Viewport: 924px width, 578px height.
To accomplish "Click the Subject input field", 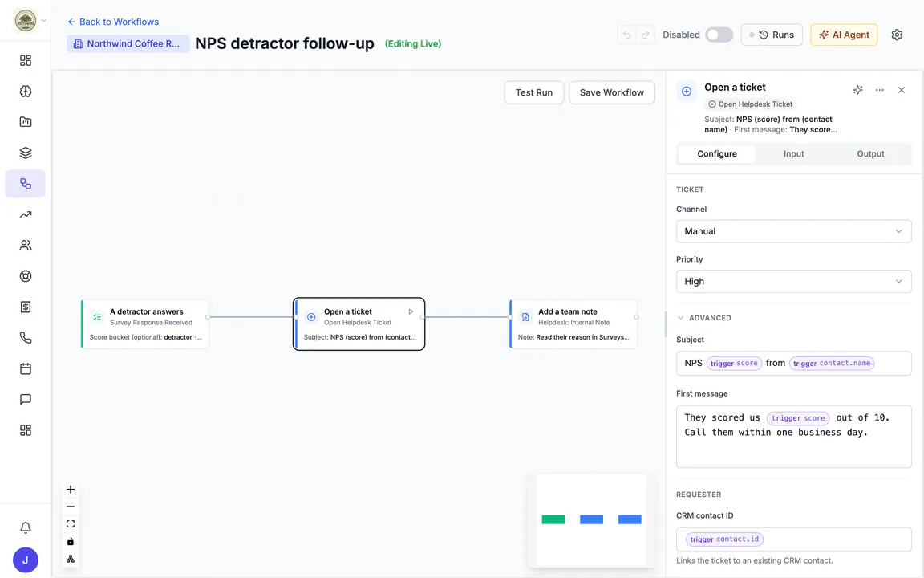I will pyautogui.click(x=793, y=364).
